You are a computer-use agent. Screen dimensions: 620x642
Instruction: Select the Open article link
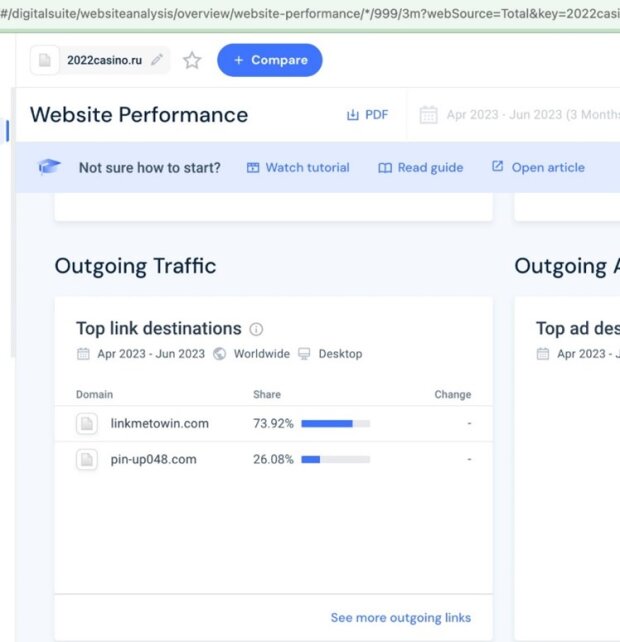coord(537,167)
